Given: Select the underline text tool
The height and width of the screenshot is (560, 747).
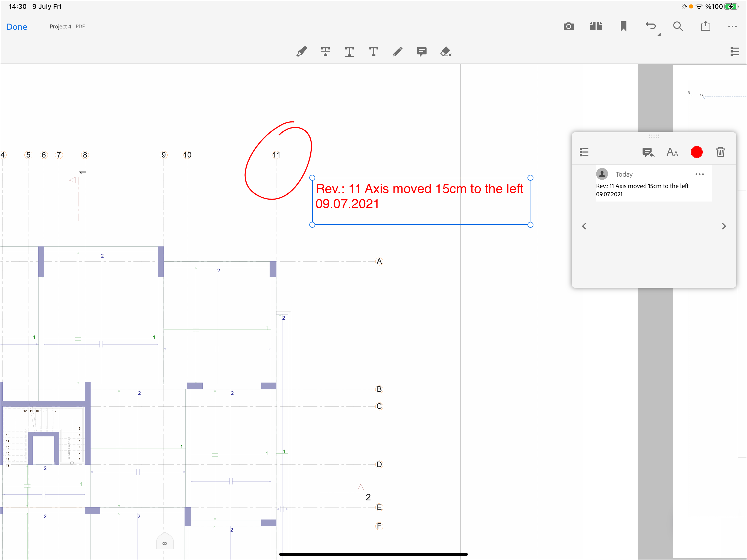Looking at the screenshot, I should click(349, 52).
